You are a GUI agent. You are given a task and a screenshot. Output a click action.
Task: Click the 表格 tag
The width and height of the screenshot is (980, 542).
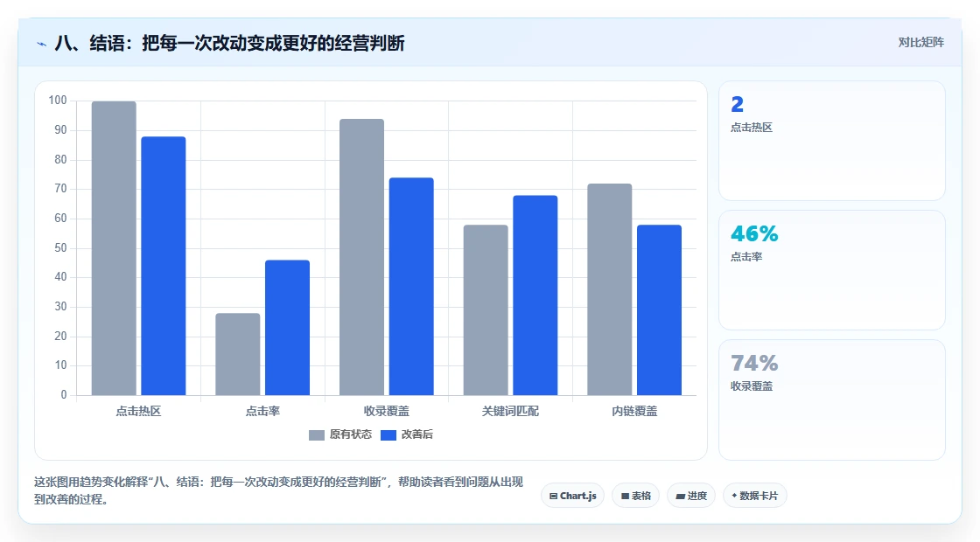click(635, 496)
